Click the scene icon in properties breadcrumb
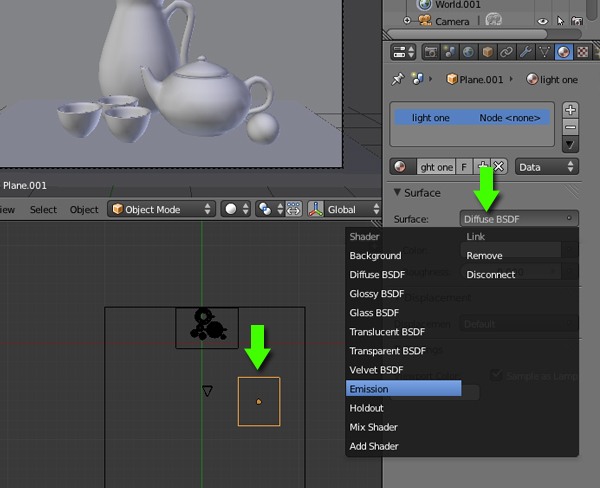Image resolution: width=600 pixels, height=488 pixels. 417,79
